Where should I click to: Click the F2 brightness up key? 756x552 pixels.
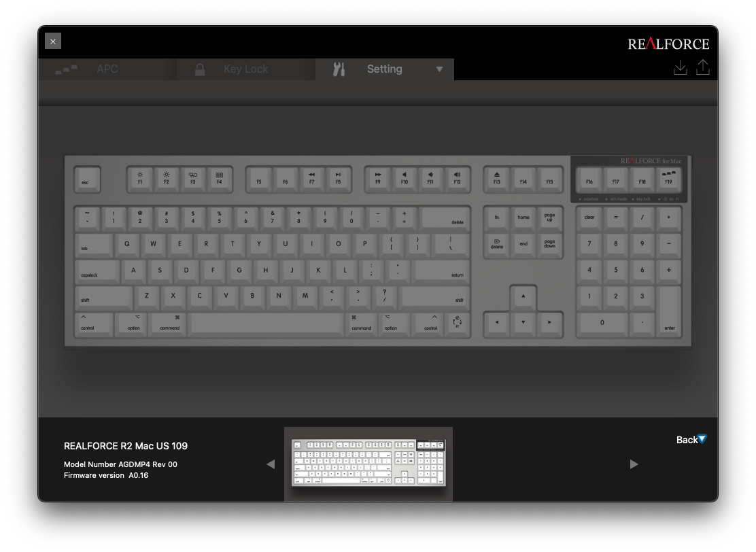click(x=167, y=179)
